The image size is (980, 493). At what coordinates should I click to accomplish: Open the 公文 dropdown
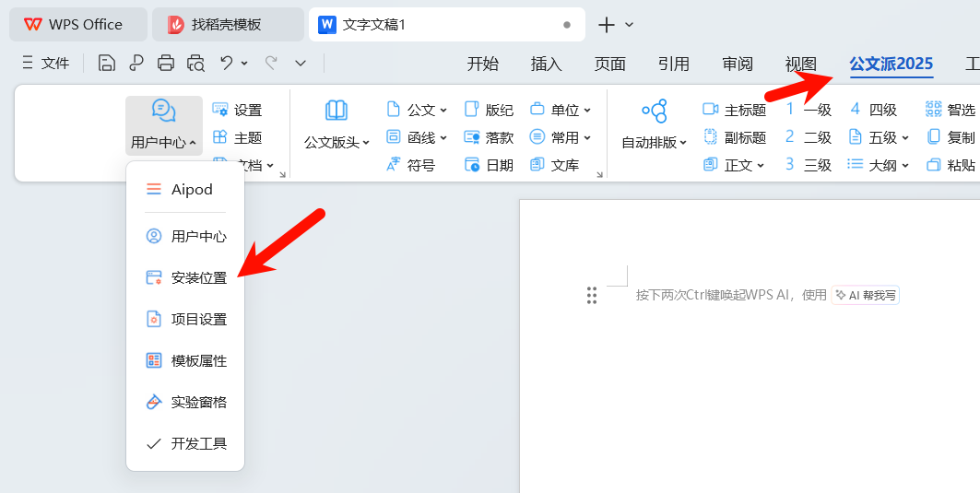pyautogui.click(x=417, y=110)
